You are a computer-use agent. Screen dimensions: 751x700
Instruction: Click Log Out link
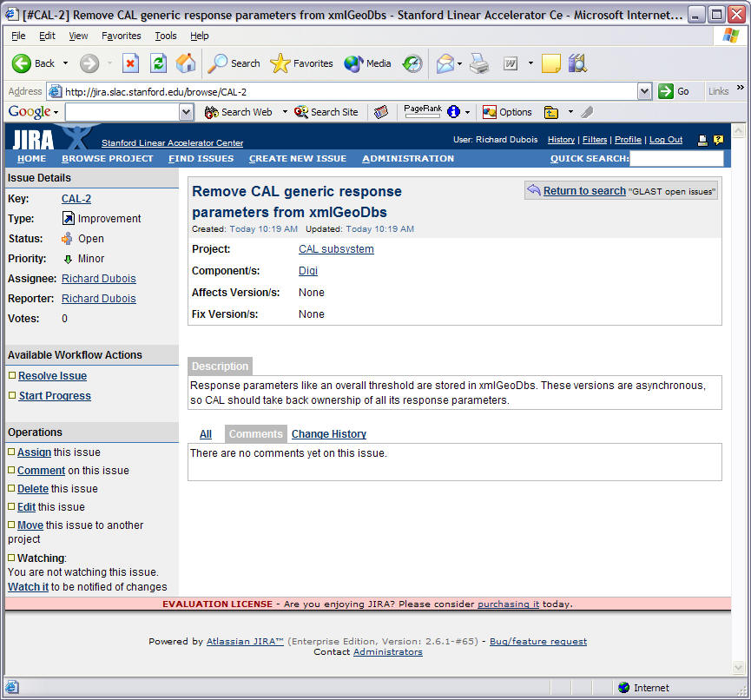pos(666,140)
